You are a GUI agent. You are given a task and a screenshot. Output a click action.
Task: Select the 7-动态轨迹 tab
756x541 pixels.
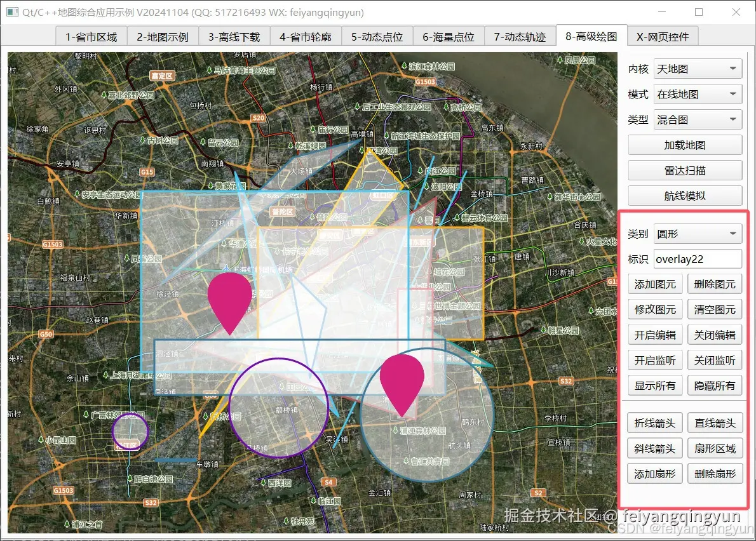coord(520,37)
